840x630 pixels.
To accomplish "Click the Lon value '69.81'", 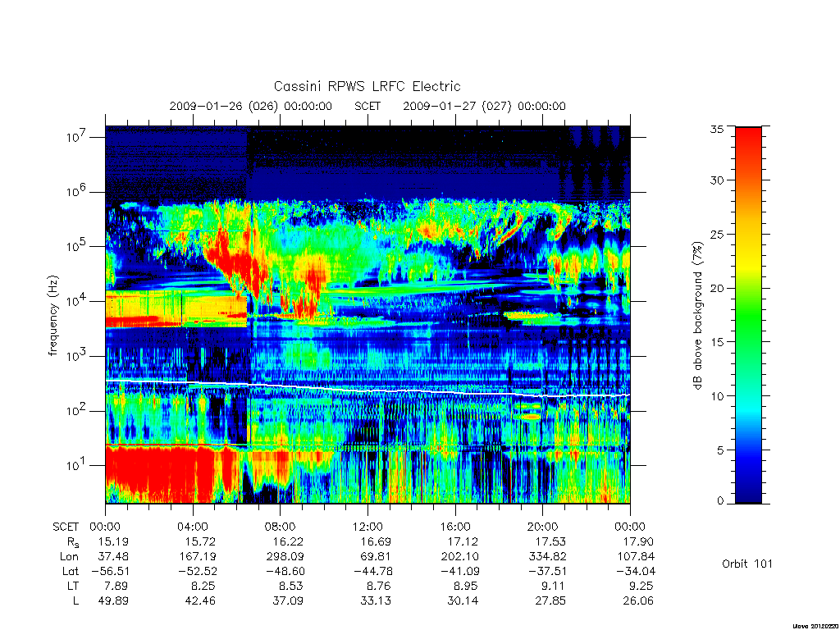I will click(376, 557).
